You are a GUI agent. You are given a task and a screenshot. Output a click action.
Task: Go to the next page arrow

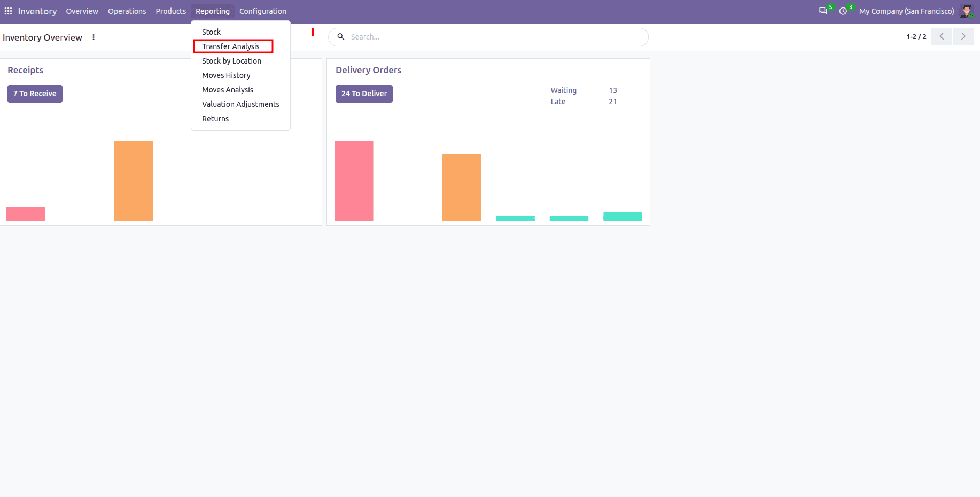click(x=963, y=36)
